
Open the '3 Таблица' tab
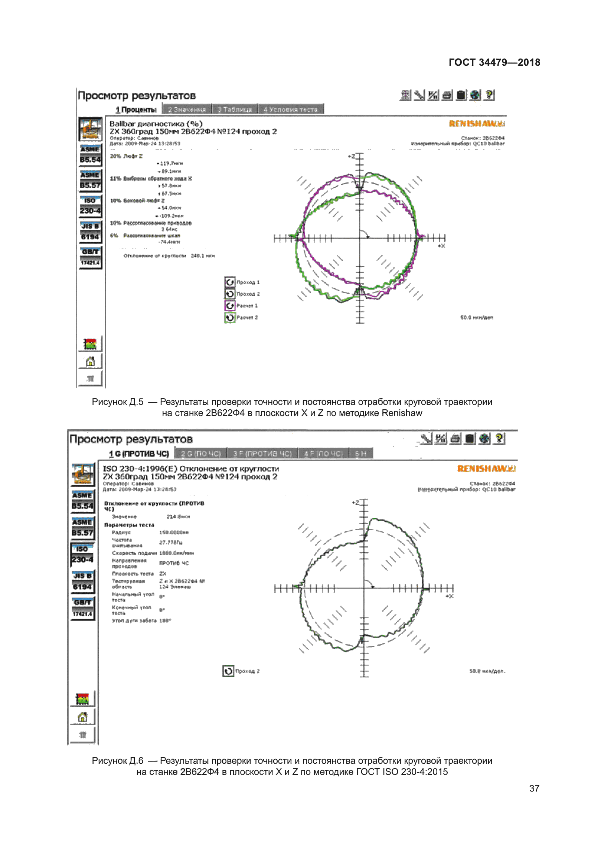pyautogui.click(x=234, y=109)
